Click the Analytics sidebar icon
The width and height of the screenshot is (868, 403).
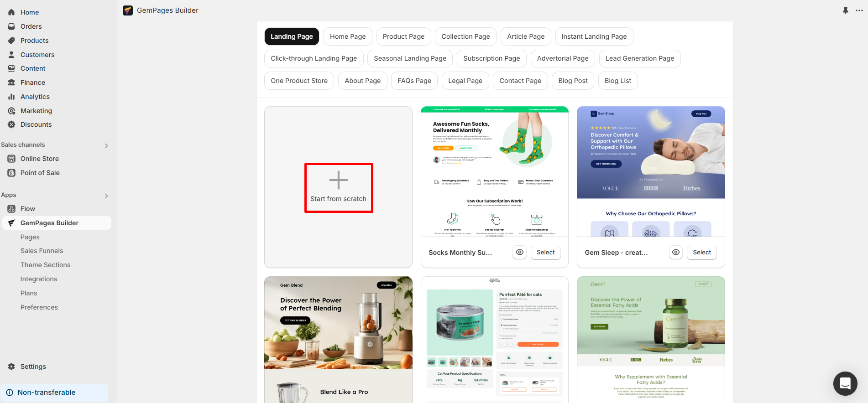[x=11, y=97]
